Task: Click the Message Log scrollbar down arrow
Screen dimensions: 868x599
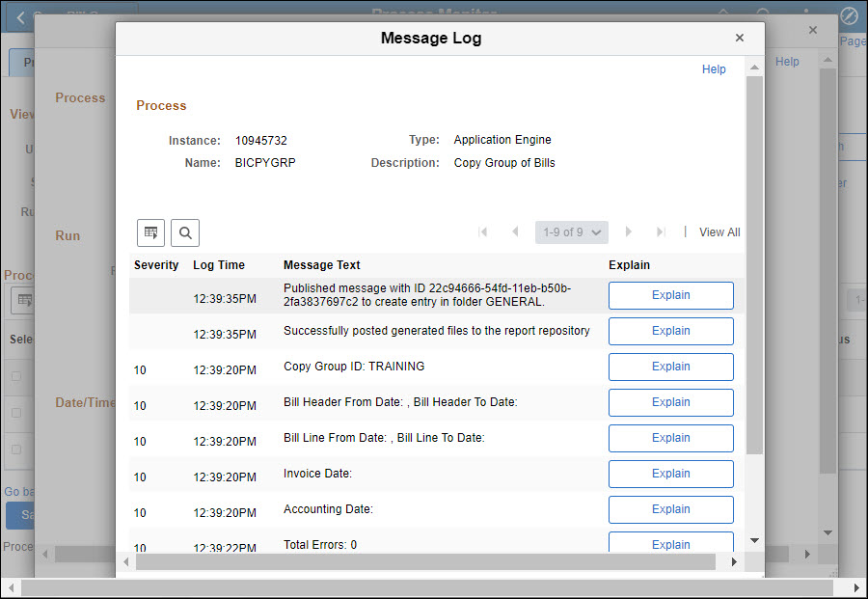Action: tap(754, 540)
